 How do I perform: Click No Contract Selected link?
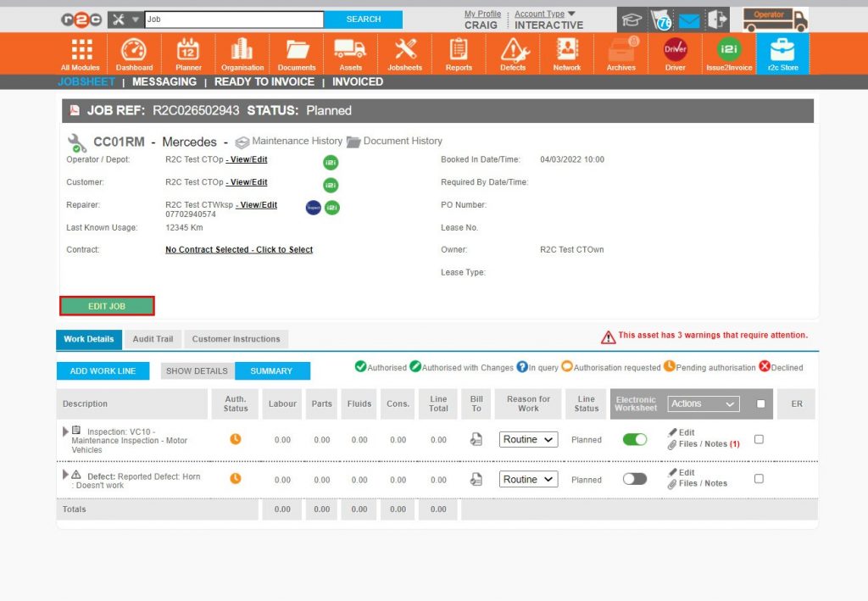(239, 249)
